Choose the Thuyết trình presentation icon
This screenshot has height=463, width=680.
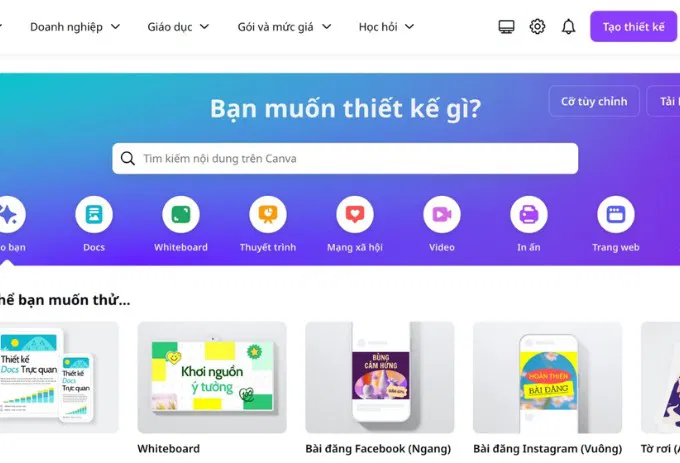pos(268,214)
